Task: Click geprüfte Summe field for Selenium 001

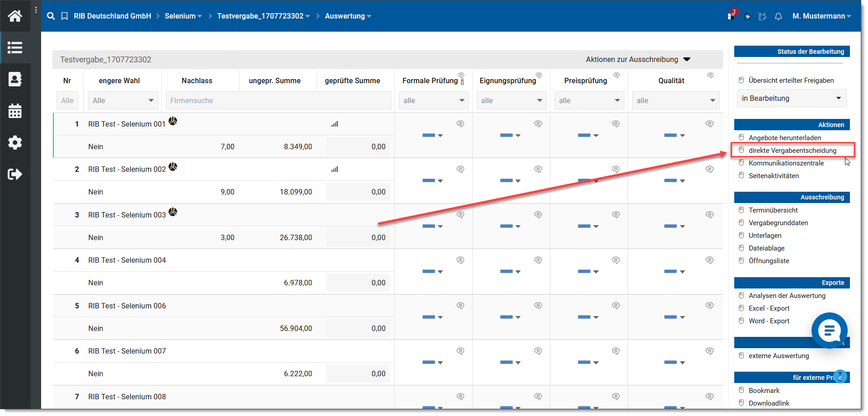Action: coord(358,147)
